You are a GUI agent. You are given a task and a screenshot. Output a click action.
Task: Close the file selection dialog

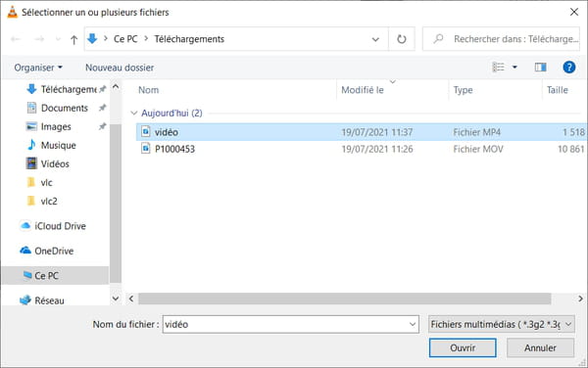[574, 12]
